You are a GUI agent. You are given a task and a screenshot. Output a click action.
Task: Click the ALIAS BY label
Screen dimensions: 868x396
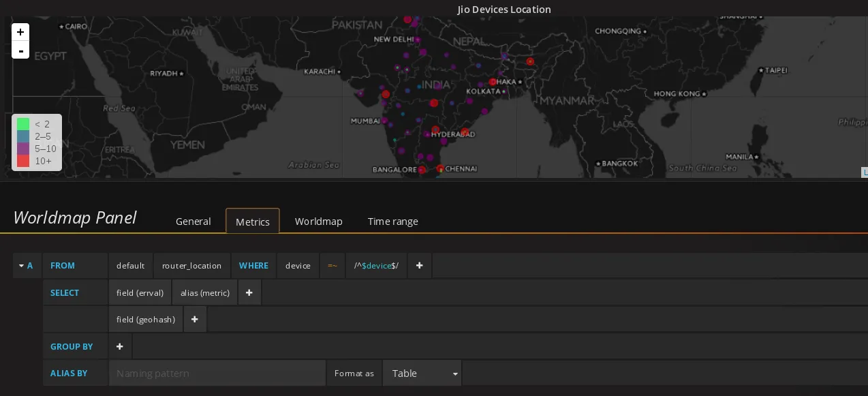[x=69, y=373]
